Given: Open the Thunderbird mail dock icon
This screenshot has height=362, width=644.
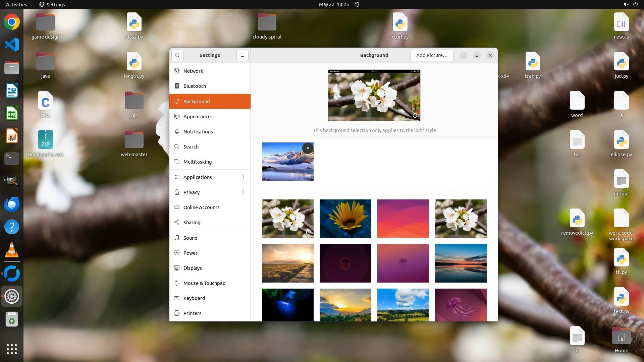Looking at the screenshot, I should (x=12, y=204).
